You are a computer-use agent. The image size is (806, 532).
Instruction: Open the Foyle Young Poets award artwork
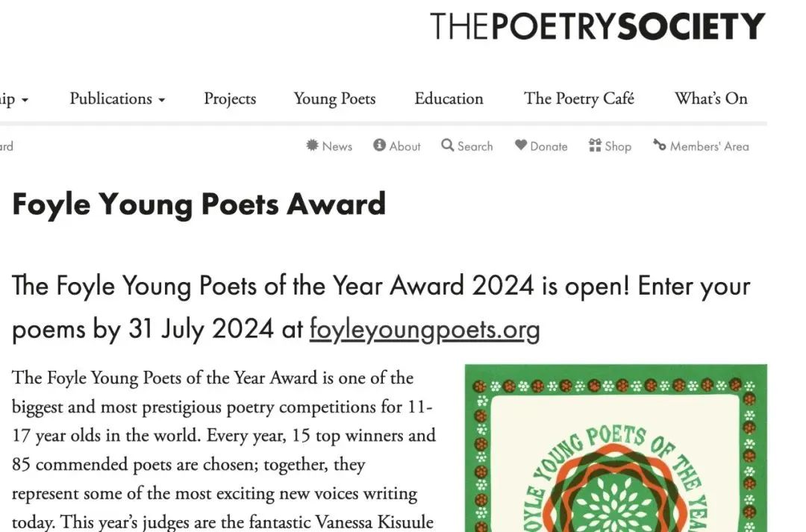(x=616, y=448)
